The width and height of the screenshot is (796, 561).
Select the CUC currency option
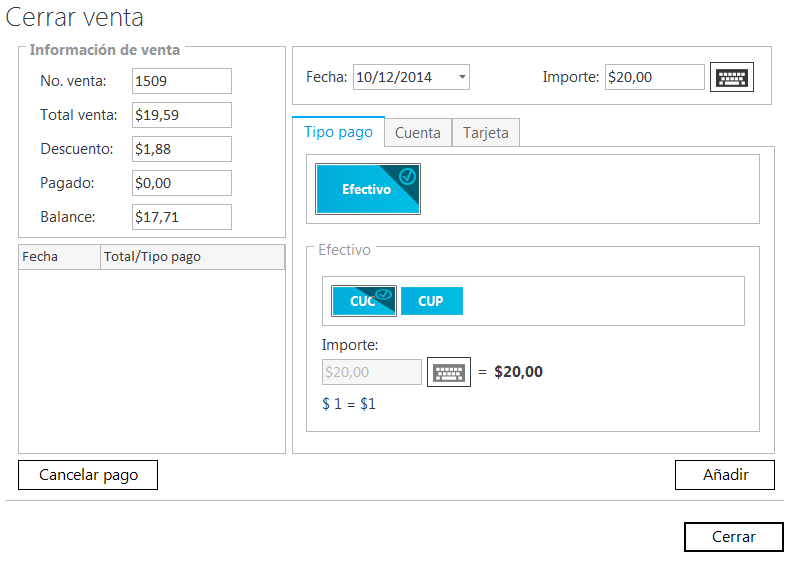[x=364, y=301]
